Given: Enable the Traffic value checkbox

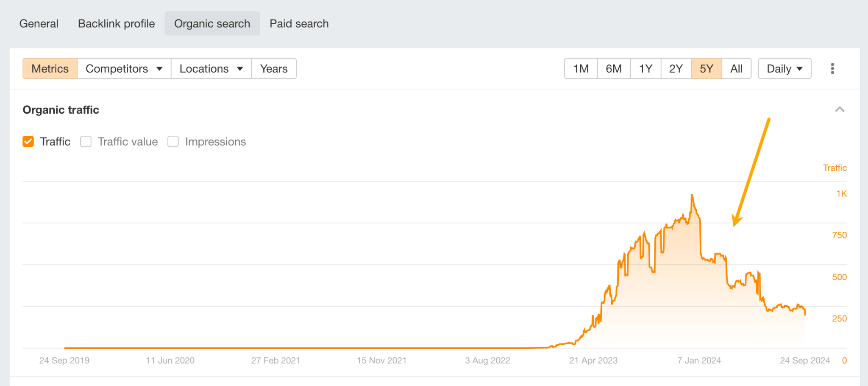Looking at the screenshot, I should [x=86, y=141].
